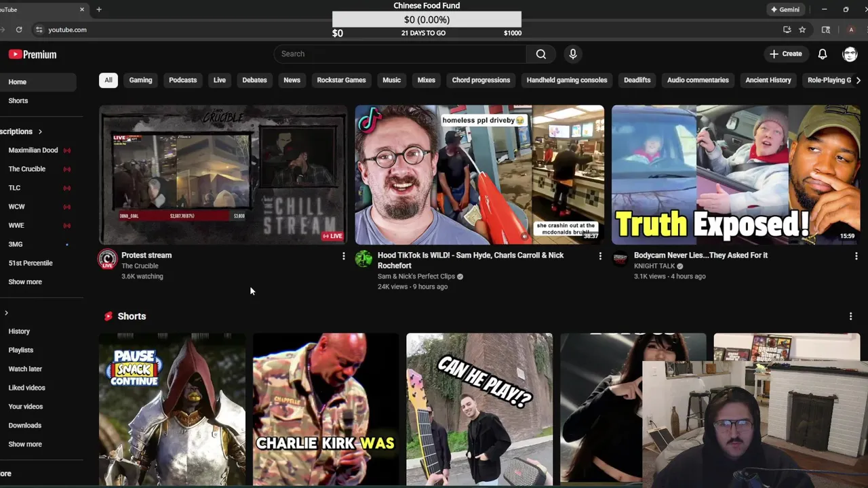Viewport: 868px width, 488px height.
Task: Open a new browser tab with plus
Action: [99, 9]
